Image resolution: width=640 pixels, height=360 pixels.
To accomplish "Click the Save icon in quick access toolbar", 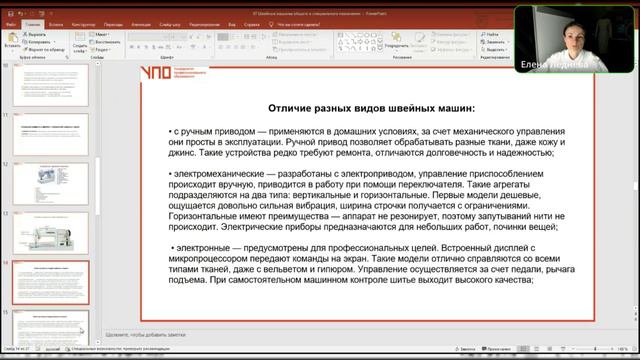I will (x=11, y=14).
